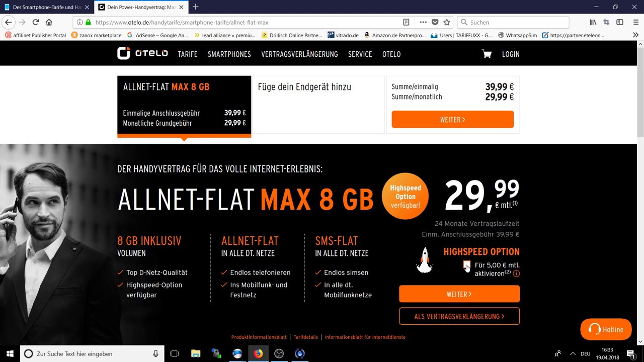Open the SERVICE menu

point(360,54)
